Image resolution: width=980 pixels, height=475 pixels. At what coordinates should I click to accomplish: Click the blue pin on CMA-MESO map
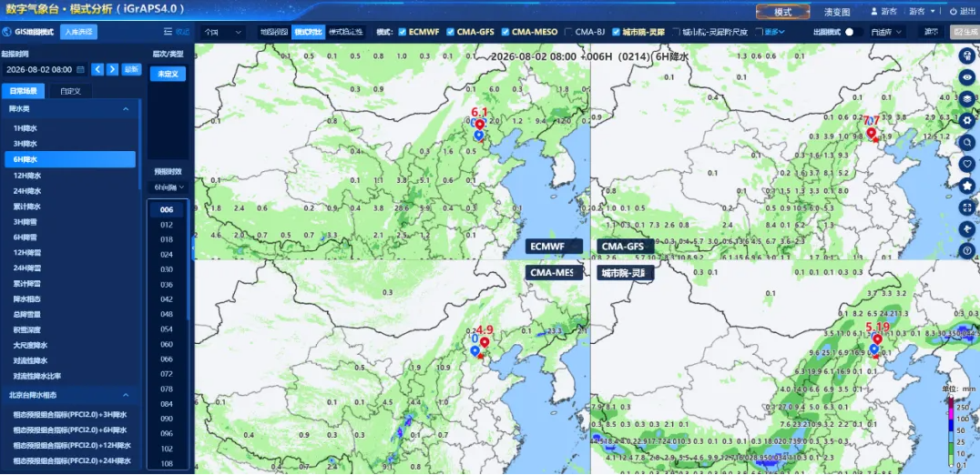click(475, 351)
